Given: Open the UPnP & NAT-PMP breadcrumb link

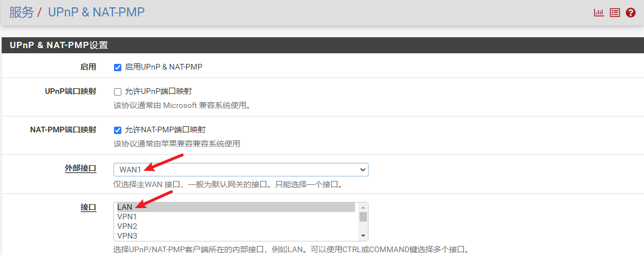Looking at the screenshot, I should pyautogui.click(x=96, y=12).
